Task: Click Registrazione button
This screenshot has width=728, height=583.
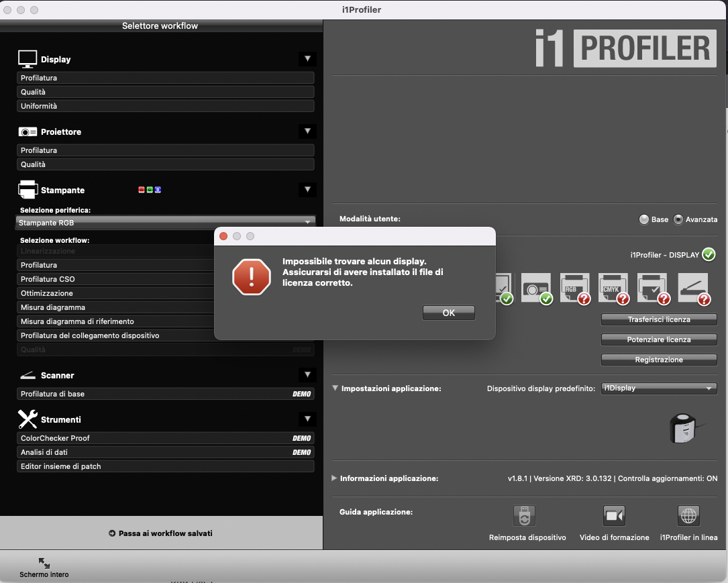Action: tap(659, 360)
